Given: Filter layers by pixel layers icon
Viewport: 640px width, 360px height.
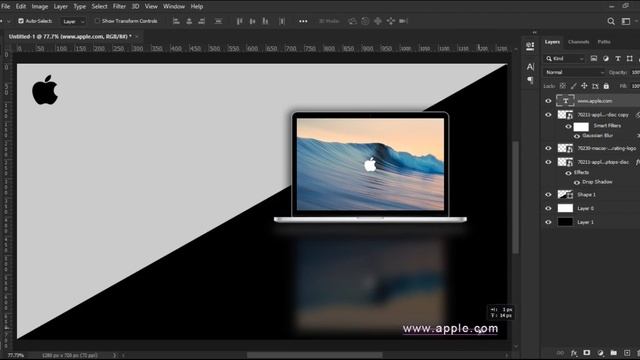Looking at the screenshot, I should click(x=594, y=59).
